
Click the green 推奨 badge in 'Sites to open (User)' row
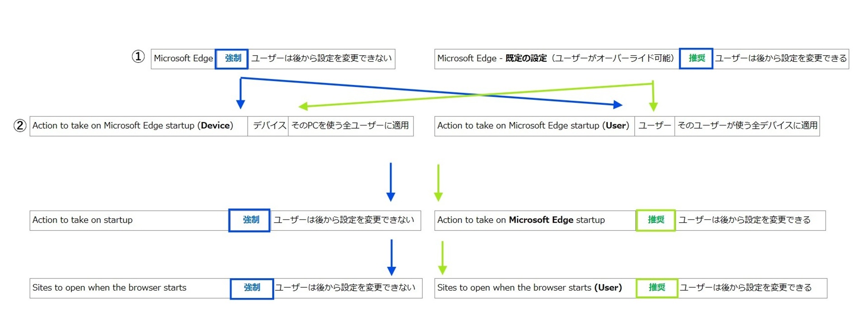tap(657, 288)
